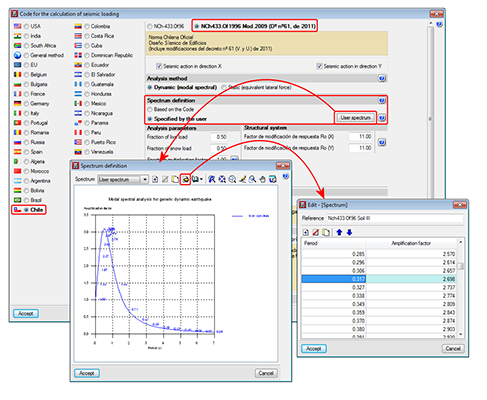Select Peru country radio button
The image size is (487, 400).
click(x=87, y=133)
